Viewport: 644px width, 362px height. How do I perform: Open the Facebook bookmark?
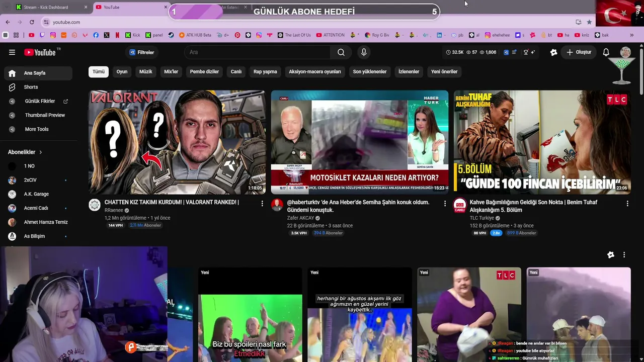pos(96,35)
